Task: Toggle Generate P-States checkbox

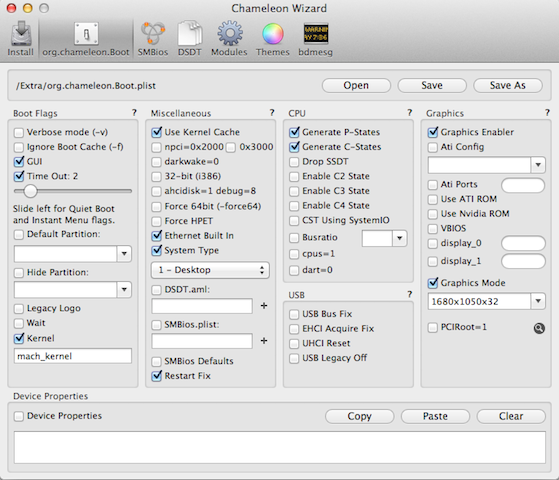Action: [x=294, y=132]
